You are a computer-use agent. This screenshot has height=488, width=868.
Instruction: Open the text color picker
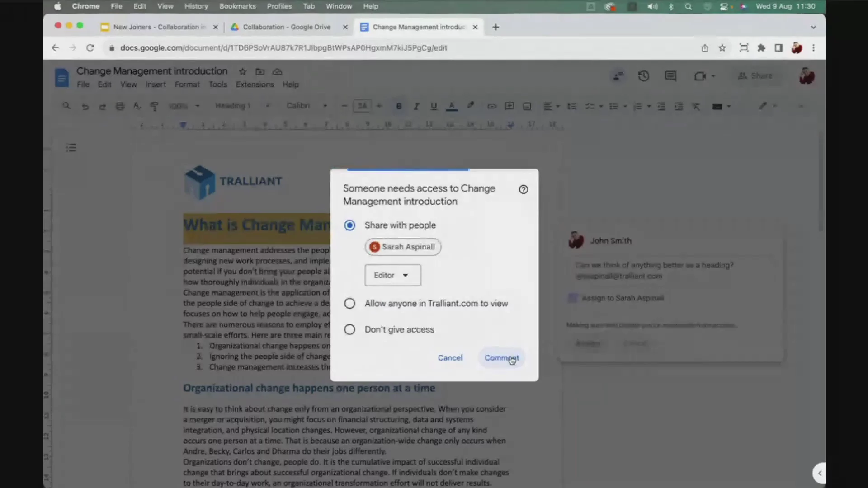(x=452, y=106)
